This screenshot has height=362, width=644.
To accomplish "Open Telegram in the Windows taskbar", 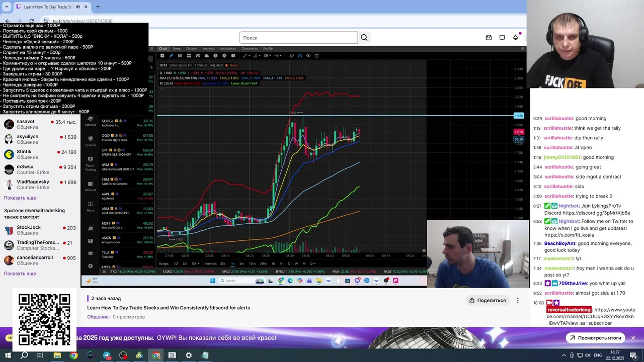I will tap(107, 355).
